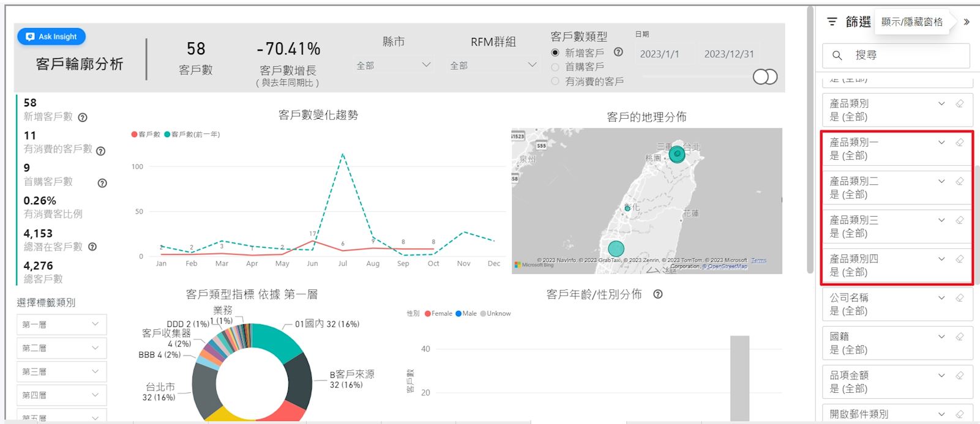The image size is (980, 424).
Task: Select the 有消費的客戶 radio option
Action: pos(555,81)
